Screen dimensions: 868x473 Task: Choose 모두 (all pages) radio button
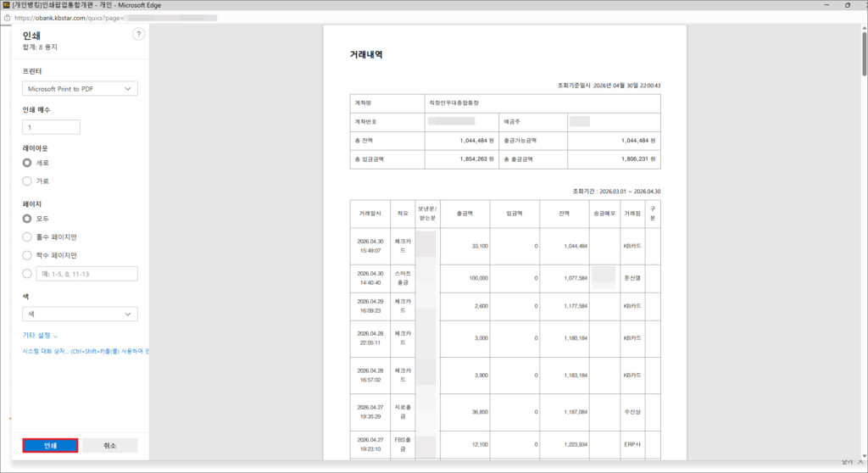point(28,219)
